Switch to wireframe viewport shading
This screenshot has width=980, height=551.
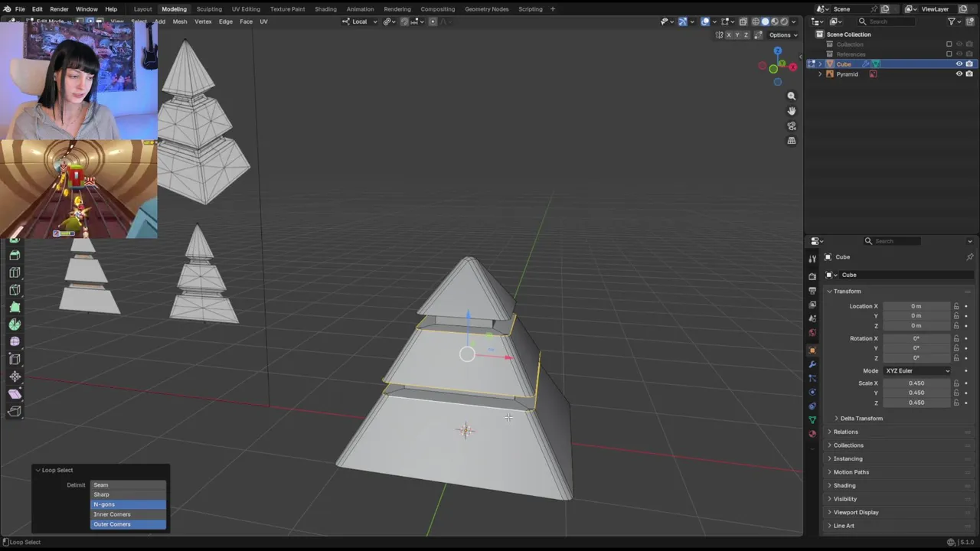click(756, 21)
